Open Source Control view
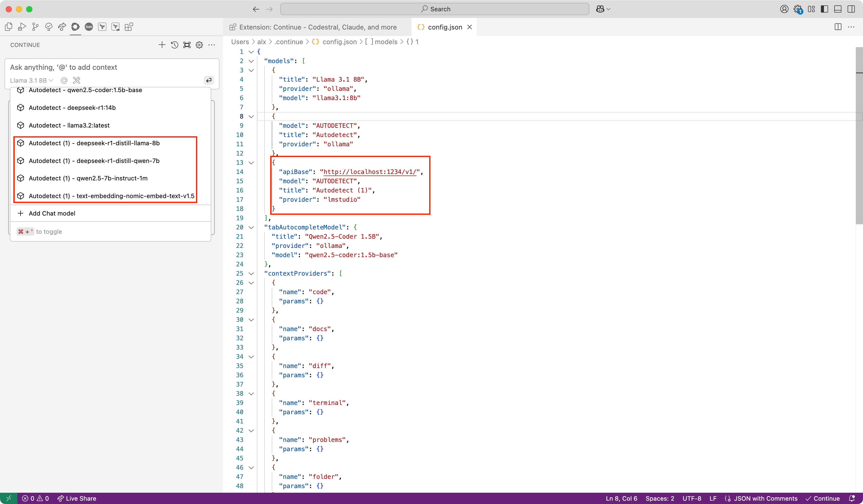The width and height of the screenshot is (863, 504). coord(35,27)
